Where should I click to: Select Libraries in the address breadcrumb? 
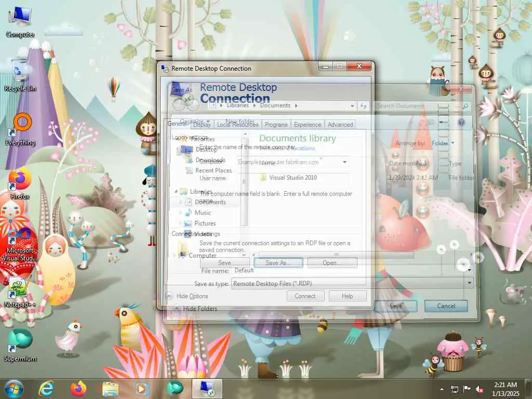(237, 105)
